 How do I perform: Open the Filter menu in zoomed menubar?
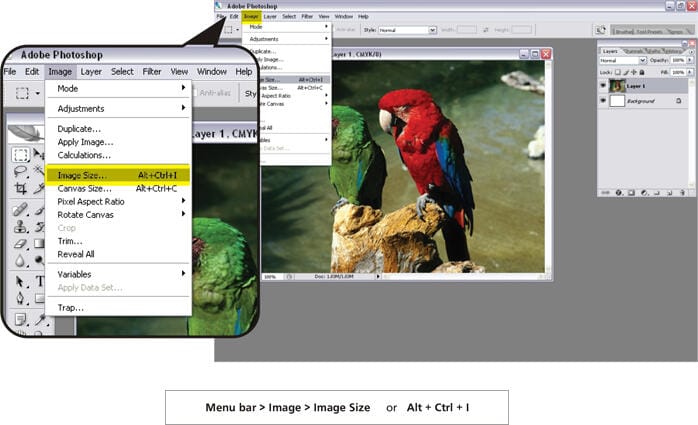click(x=152, y=71)
